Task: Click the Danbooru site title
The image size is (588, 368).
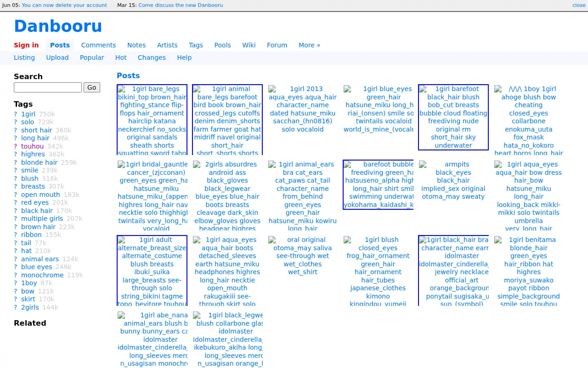Action: pyautogui.click(x=58, y=26)
